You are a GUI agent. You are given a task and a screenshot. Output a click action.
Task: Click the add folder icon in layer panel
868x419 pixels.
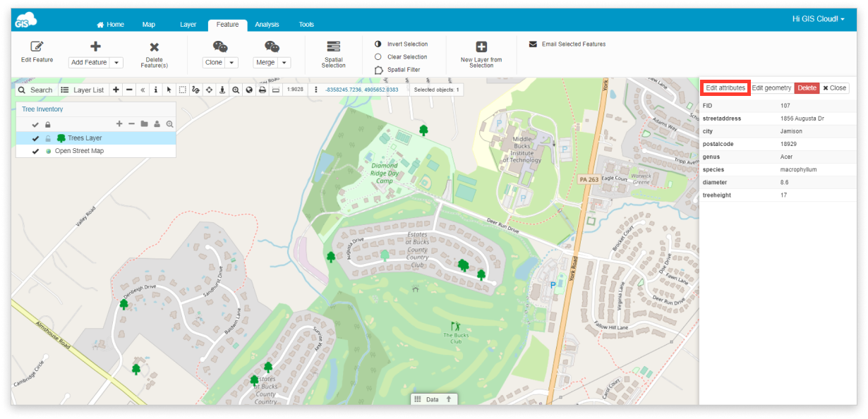(x=144, y=124)
